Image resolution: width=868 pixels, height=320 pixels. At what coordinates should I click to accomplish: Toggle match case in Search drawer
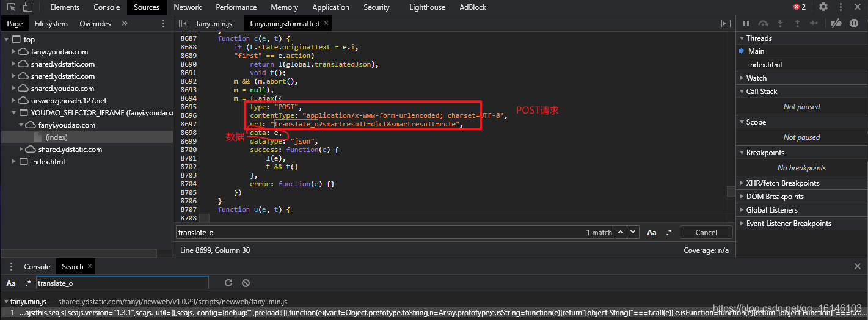pyautogui.click(x=11, y=283)
